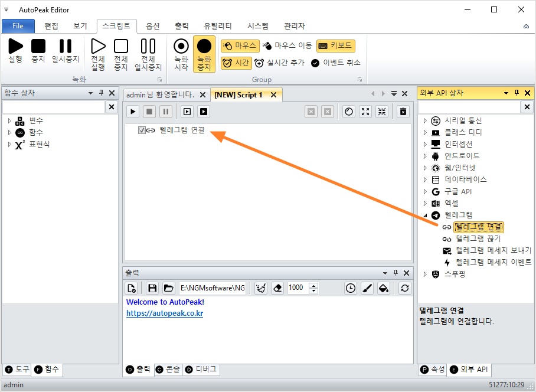Toggle 시간 recording option

236,63
